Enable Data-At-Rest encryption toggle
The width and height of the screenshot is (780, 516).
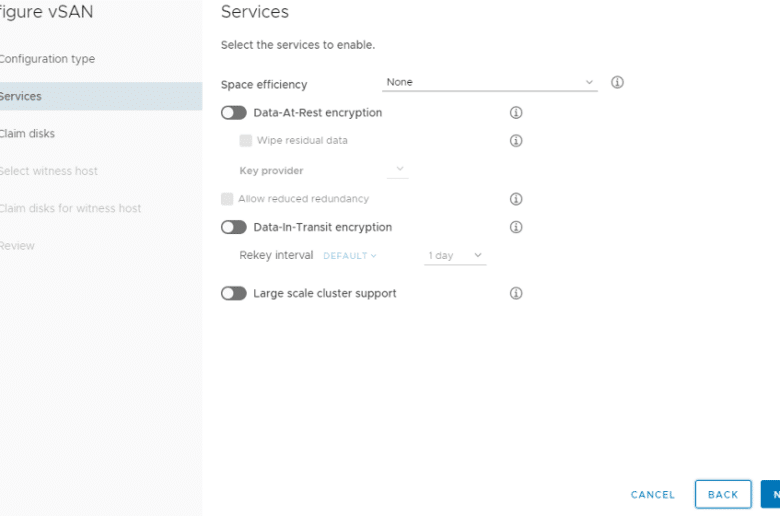(x=234, y=113)
